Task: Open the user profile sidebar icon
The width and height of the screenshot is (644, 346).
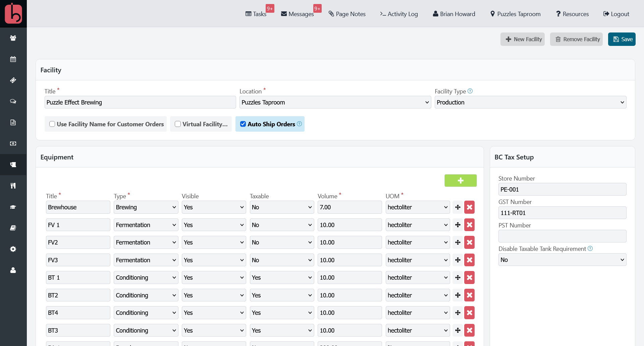Action: click(x=13, y=270)
